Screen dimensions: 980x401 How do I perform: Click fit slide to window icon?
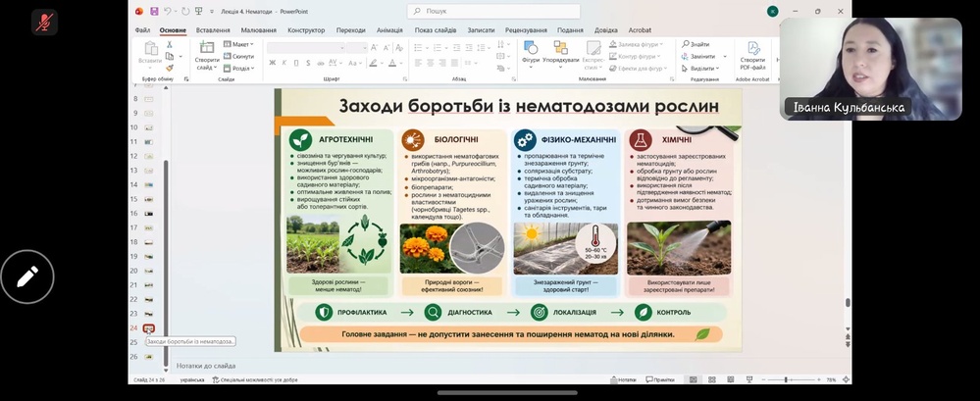847,379
